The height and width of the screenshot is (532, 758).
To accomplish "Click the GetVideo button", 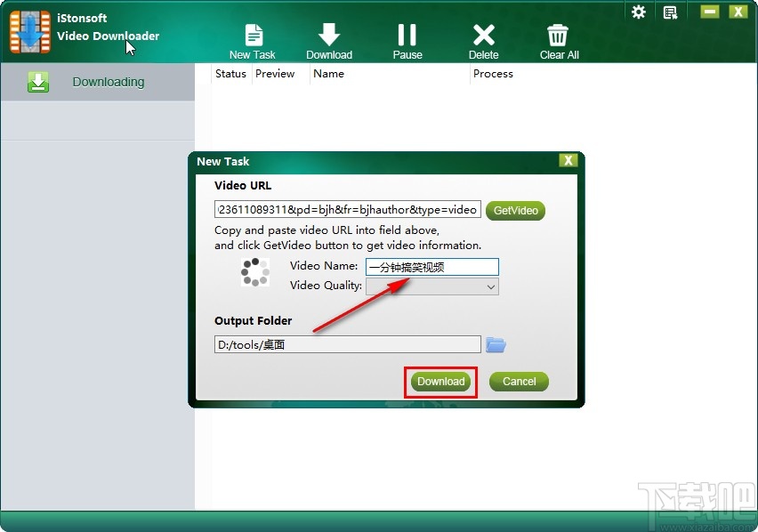I will tap(515, 210).
